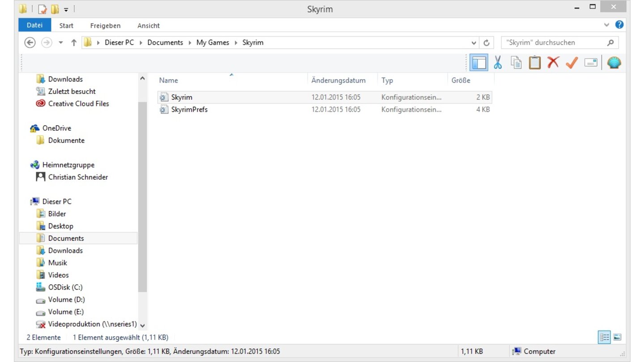Expand the arrow after My Games breadcrumb
The image size is (644, 362).
click(236, 43)
